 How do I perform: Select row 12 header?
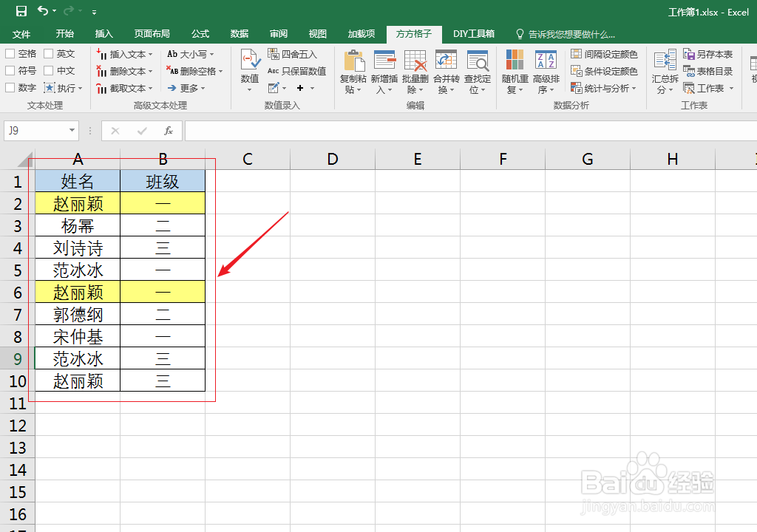(18, 426)
